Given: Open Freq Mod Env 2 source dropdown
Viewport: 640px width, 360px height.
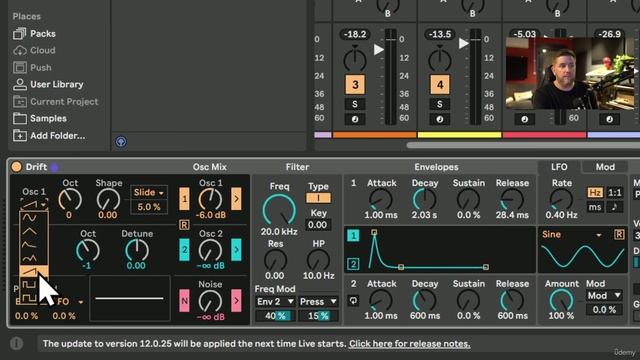Looking at the screenshot, I should coord(275,302).
